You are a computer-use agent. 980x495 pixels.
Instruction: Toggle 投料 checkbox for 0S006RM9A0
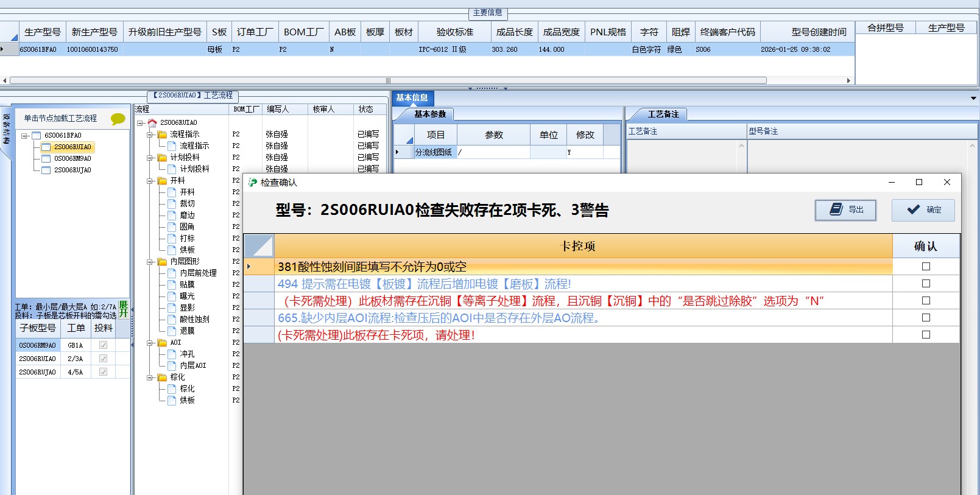pyautogui.click(x=103, y=345)
